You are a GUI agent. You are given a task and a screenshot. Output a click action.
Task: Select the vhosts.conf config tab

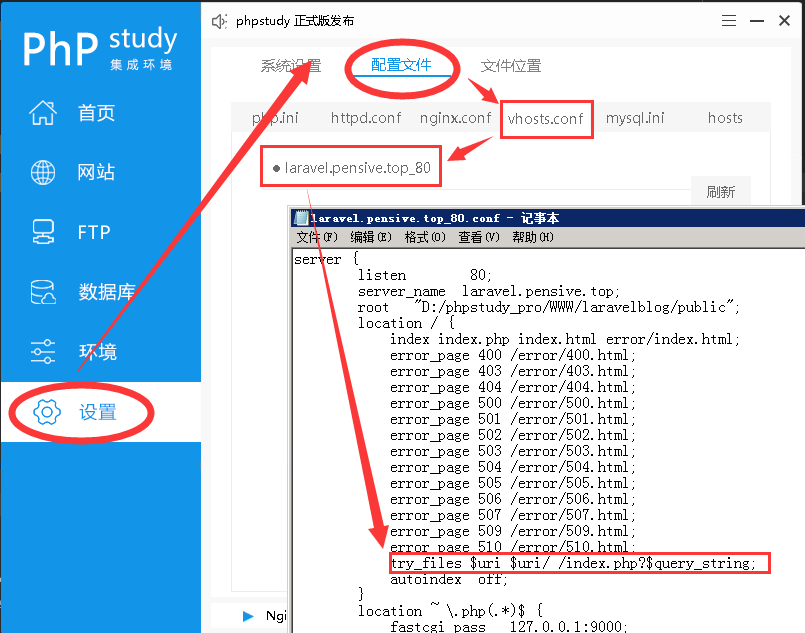point(546,119)
